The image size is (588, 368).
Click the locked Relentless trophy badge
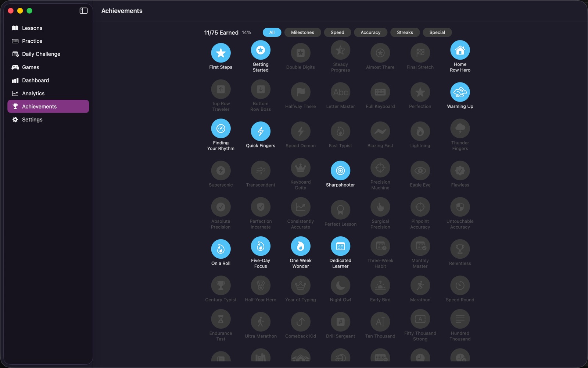pyautogui.click(x=460, y=249)
